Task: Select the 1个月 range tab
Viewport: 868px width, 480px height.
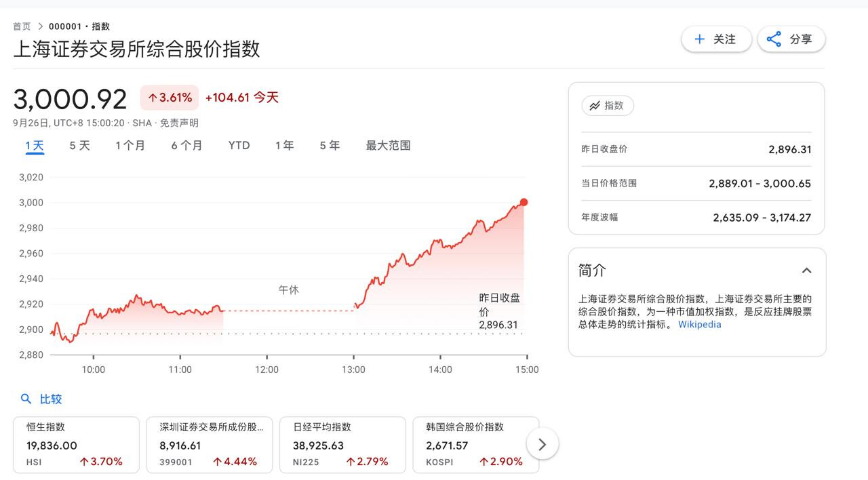Action: point(130,146)
